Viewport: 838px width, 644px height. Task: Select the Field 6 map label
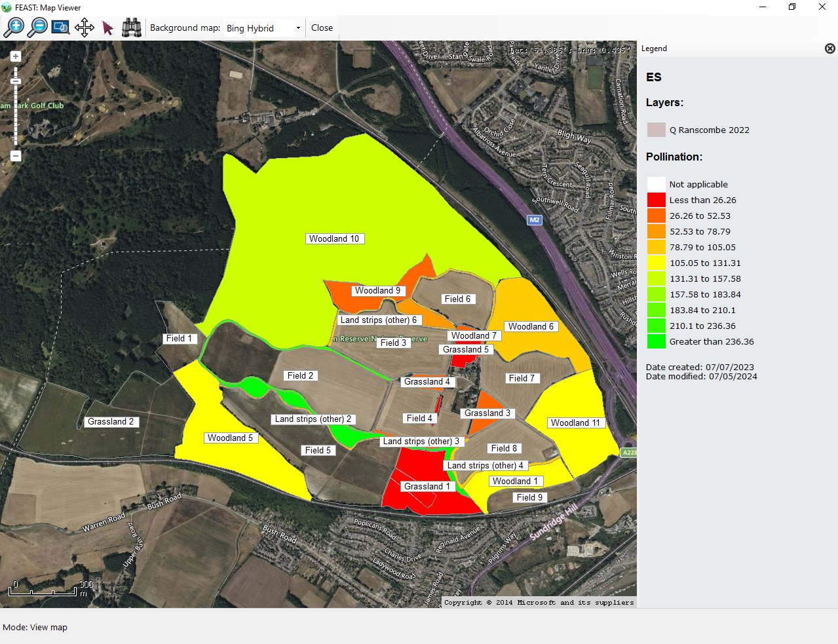coord(457,299)
